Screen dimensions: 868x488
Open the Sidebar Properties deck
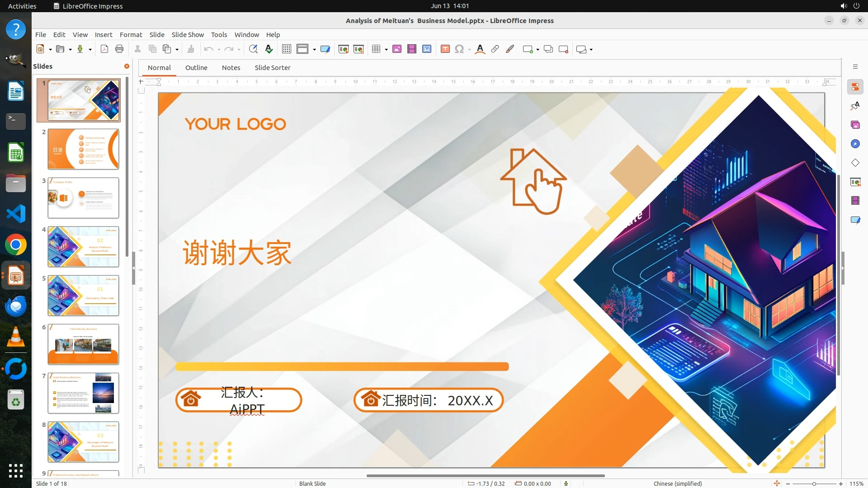[855, 87]
